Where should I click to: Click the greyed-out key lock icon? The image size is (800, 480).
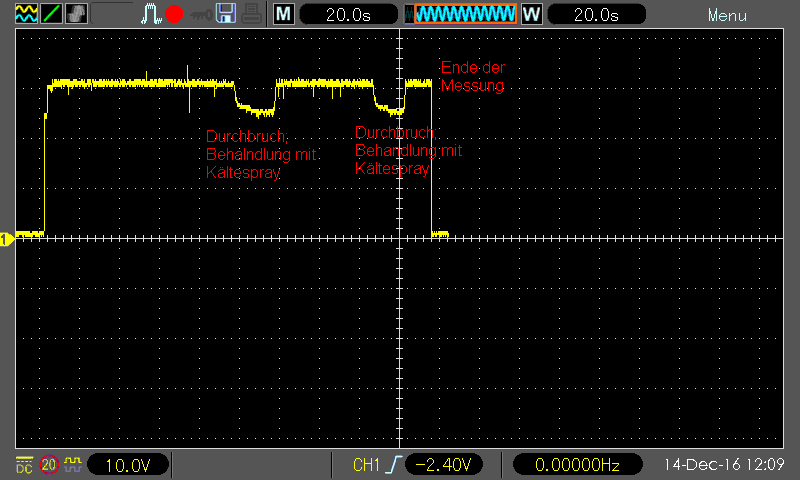(x=201, y=15)
